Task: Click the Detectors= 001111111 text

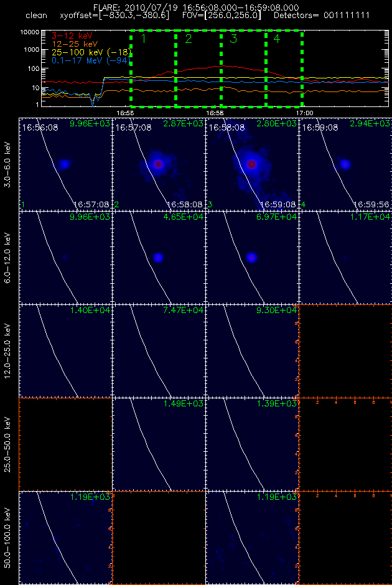Action: [322, 16]
